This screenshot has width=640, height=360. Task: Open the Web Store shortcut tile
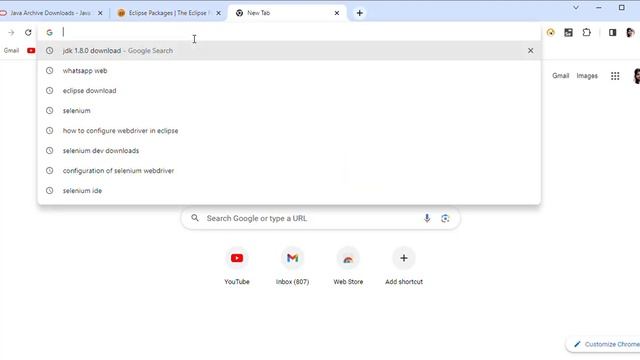(348, 266)
